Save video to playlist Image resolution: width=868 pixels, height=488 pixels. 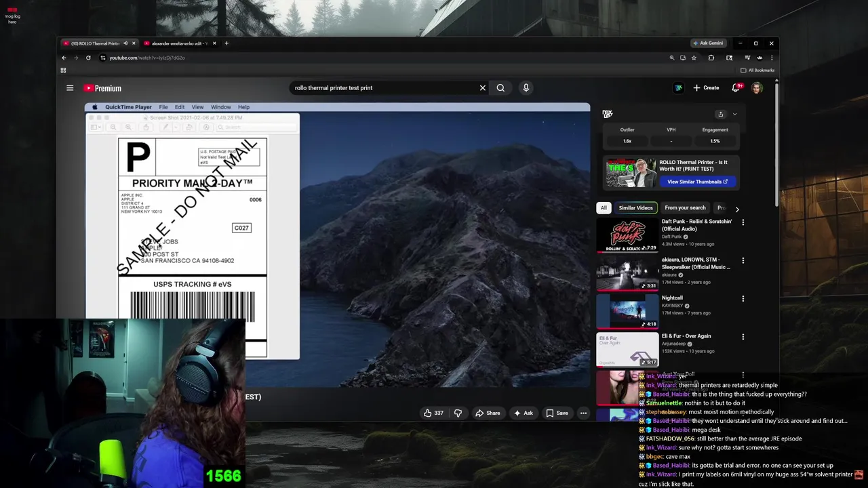[557, 413]
